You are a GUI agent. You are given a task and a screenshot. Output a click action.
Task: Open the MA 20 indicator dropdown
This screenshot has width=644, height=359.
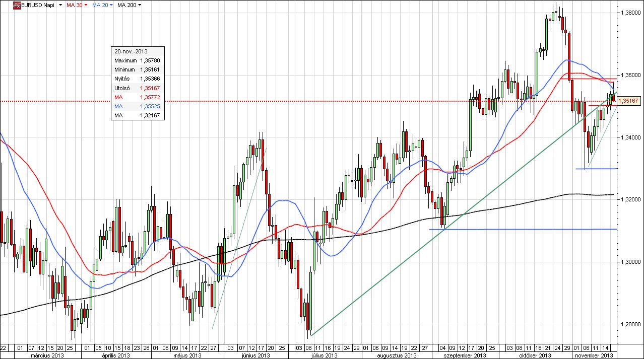pyautogui.click(x=112, y=5)
